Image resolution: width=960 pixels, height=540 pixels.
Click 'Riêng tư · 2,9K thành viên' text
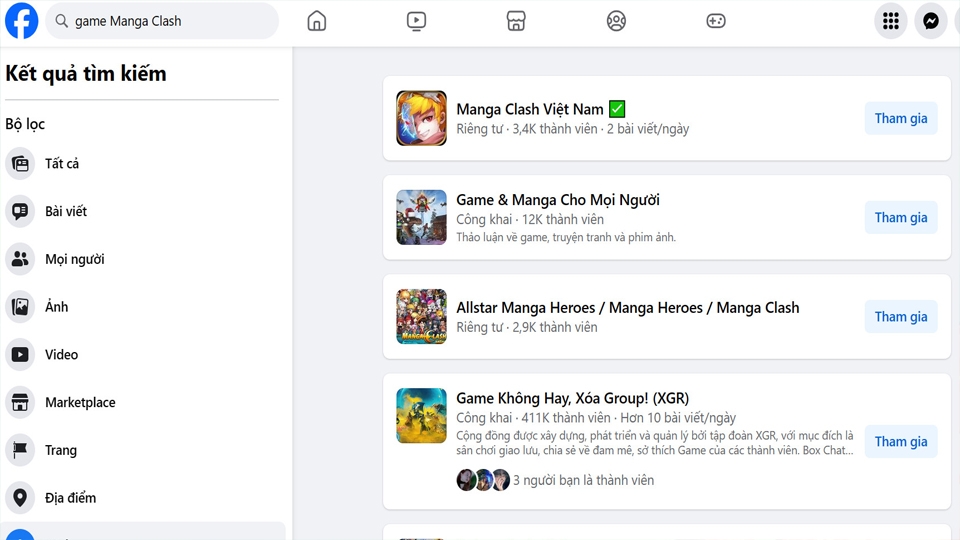pos(527,327)
